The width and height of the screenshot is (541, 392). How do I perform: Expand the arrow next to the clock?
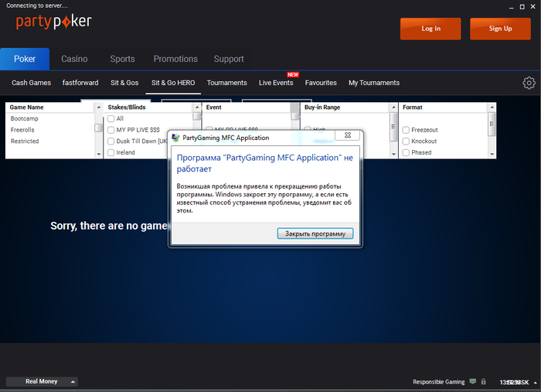pos(535,383)
